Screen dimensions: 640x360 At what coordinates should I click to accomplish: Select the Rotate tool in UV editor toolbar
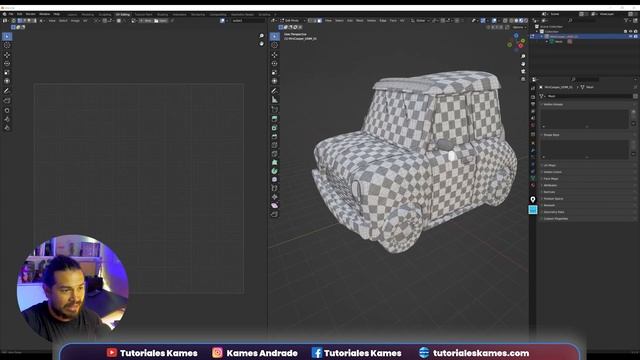click(x=7, y=64)
